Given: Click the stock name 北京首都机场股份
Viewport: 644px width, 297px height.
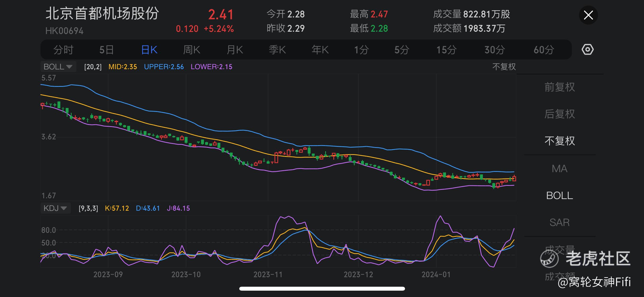Looking at the screenshot, I should 102,13.
